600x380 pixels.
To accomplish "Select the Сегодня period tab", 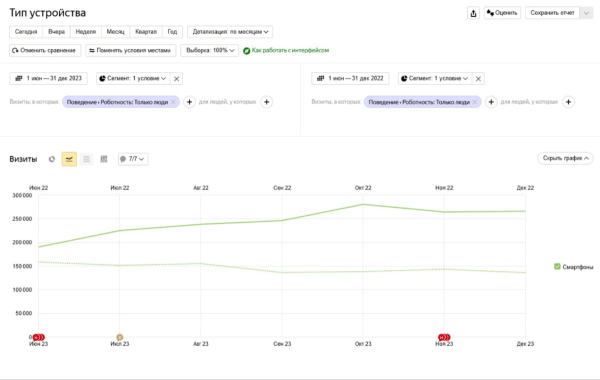I will click(x=26, y=32).
